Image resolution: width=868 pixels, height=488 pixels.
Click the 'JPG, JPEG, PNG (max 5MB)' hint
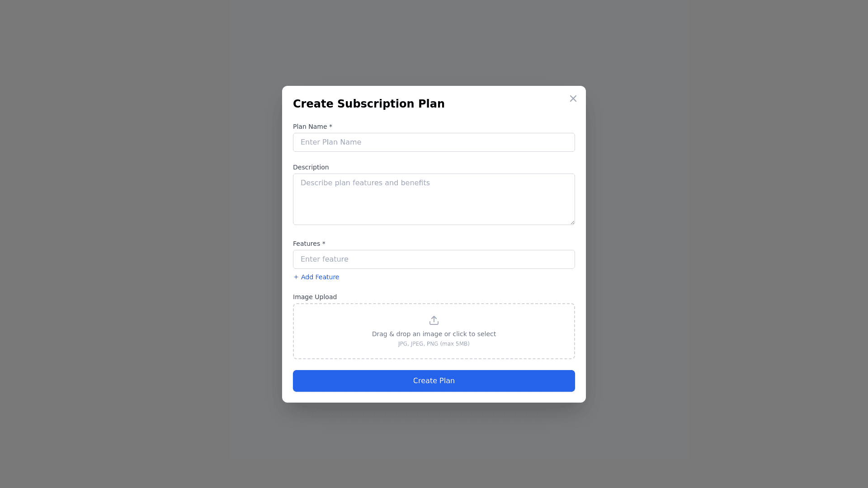point(434,344)
